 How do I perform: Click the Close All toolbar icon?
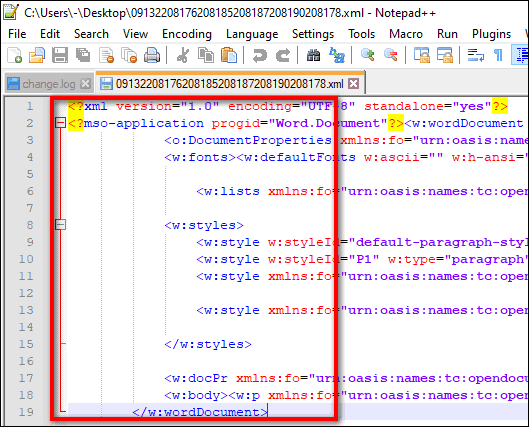click(x=129, y=55)
